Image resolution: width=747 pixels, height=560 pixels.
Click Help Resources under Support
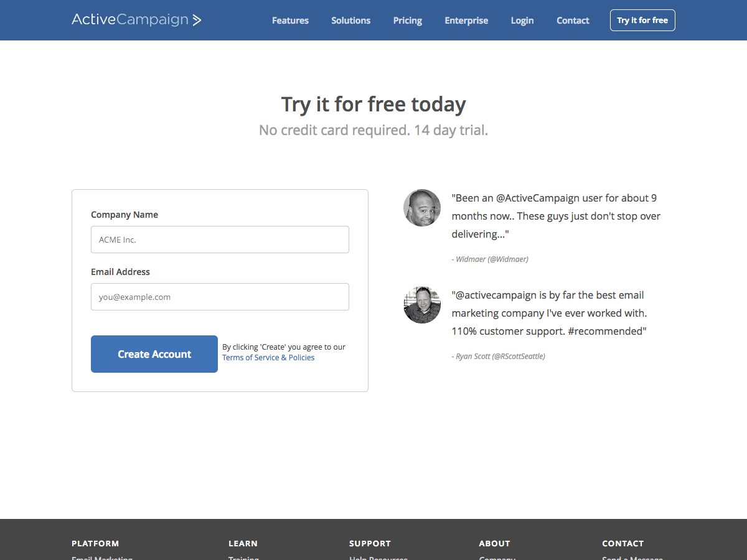pyautogui.click(x=378, y=558)
